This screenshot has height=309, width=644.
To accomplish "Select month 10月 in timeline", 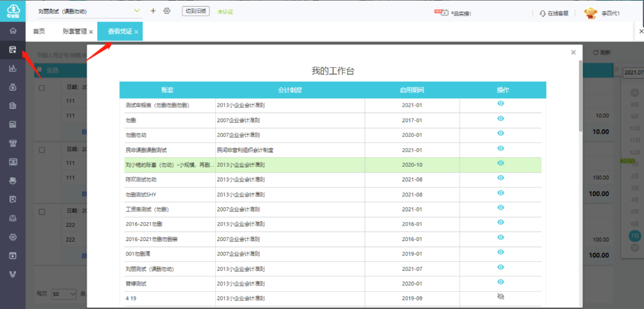I will (634, 128).
